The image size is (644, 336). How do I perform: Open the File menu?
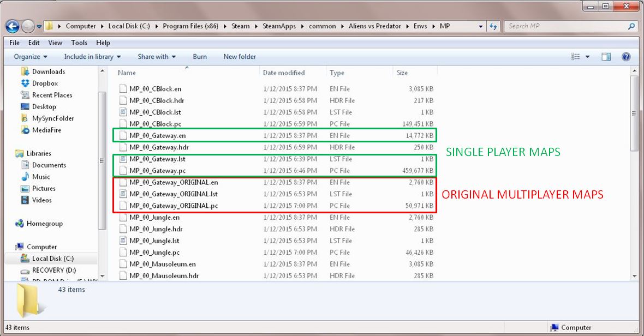point(14,43)
